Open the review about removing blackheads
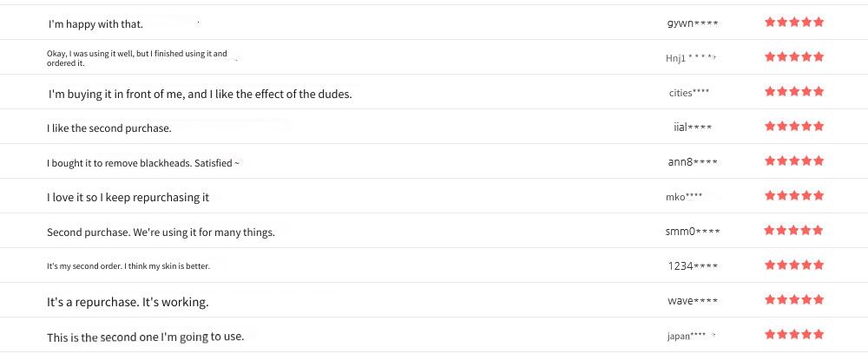This screenshot has width=868, height=360. [143, 164]
